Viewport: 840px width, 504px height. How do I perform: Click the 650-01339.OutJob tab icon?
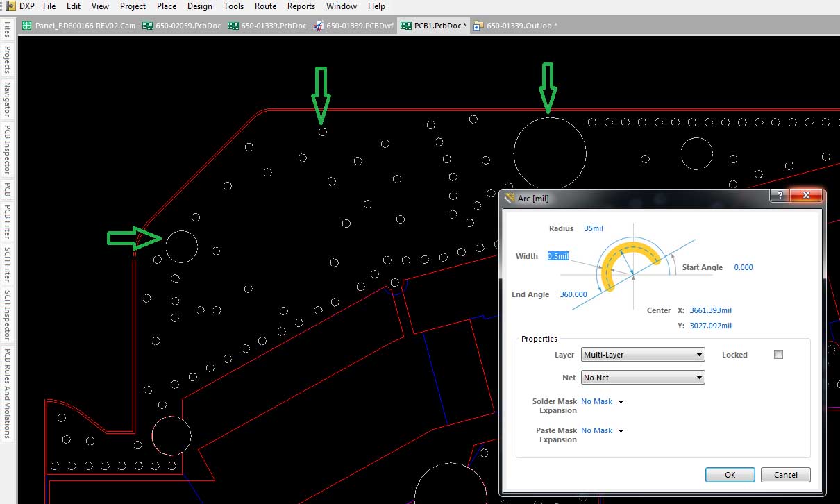(x=478, y=26)
